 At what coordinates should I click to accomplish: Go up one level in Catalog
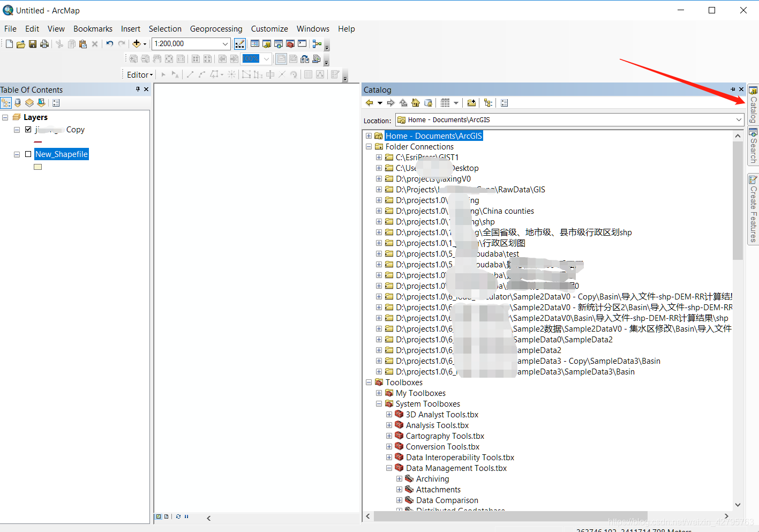coord(403,103)
